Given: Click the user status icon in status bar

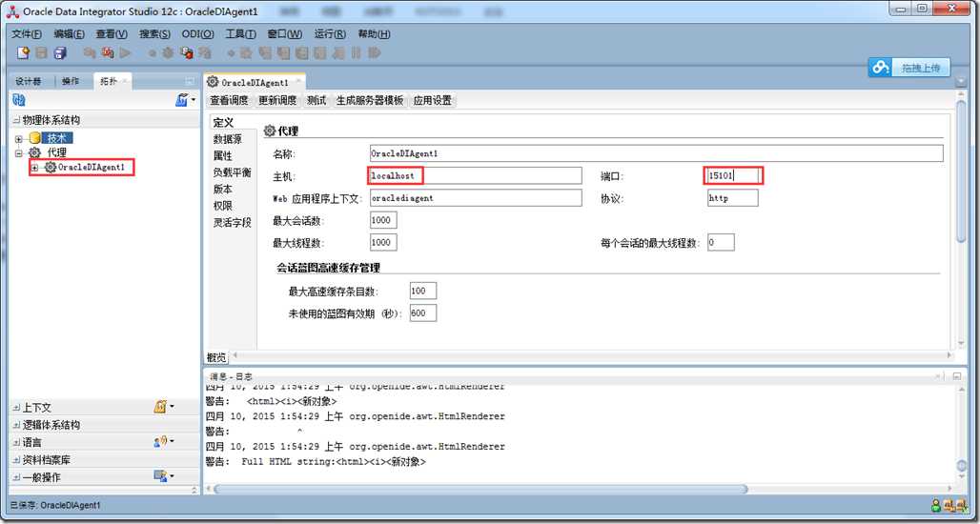Looking at the screenshot, I should [935, 505].
